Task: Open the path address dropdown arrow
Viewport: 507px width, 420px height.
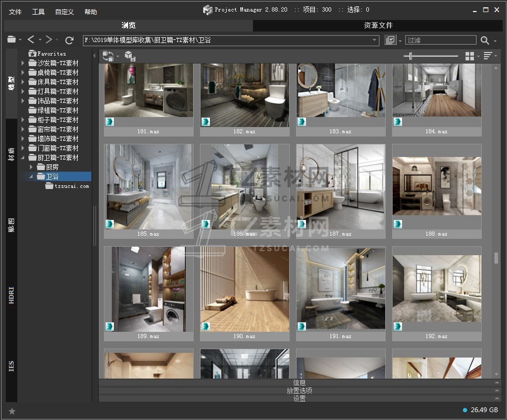Action: (x=375, y=40)
